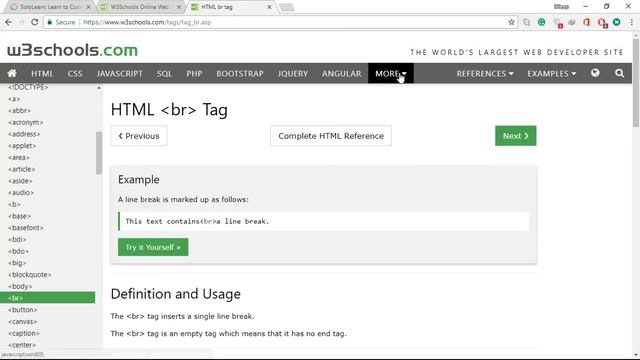Open the <basefont> sidebar link

(26, 228)
